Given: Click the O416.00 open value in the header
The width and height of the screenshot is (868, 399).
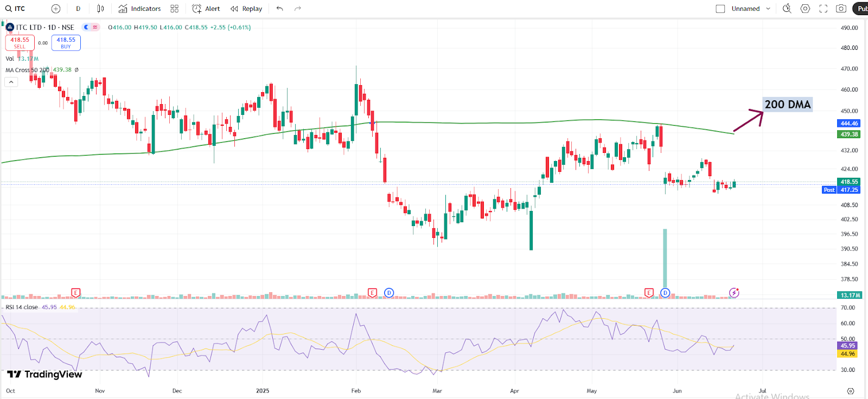Looking at the screenshot, I should coord(120,27).
